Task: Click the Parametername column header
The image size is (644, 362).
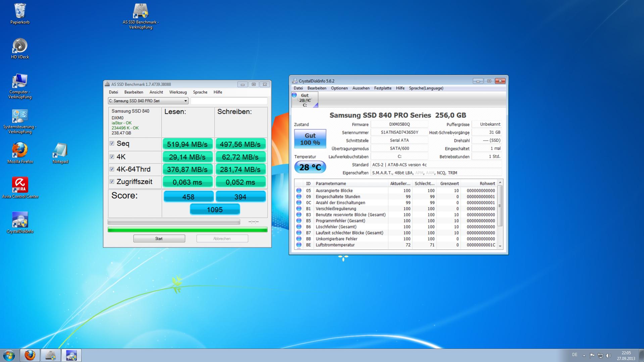Action: (351, 184)
